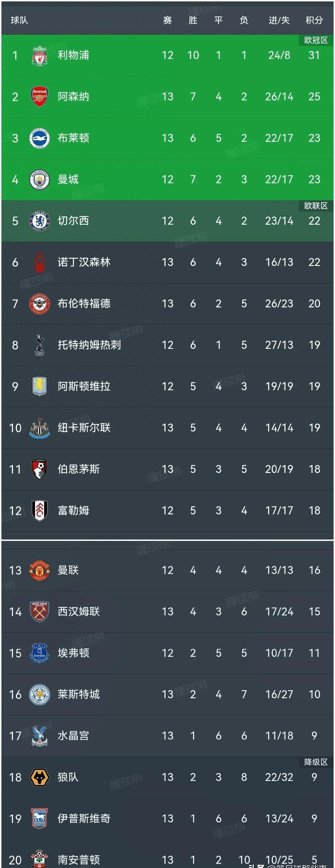Click the 积分 column header

pos(314,20)
